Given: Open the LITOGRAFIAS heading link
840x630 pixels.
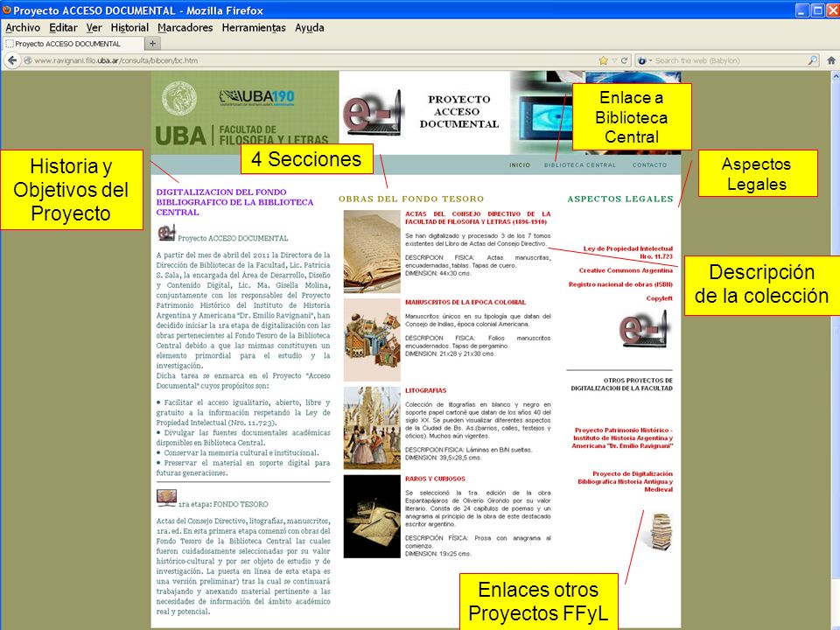Looking at the screenshot, I should coord(426,390).
